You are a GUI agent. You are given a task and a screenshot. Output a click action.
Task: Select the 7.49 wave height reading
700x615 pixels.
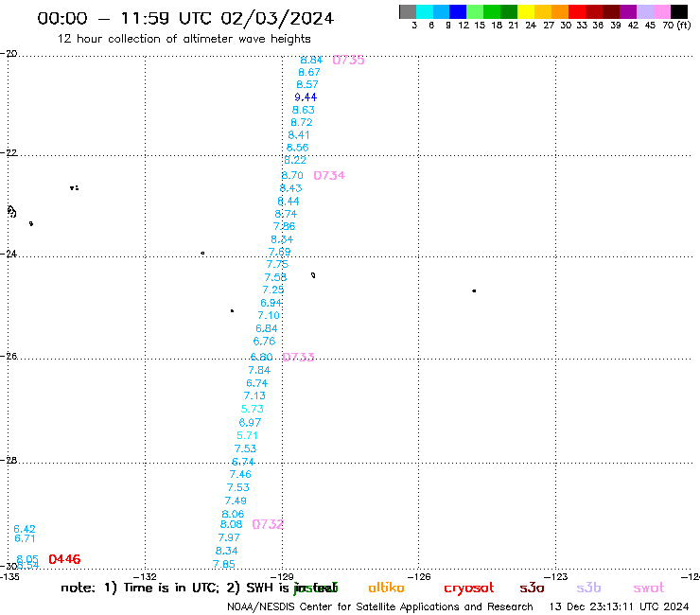[x=236, y=501]
